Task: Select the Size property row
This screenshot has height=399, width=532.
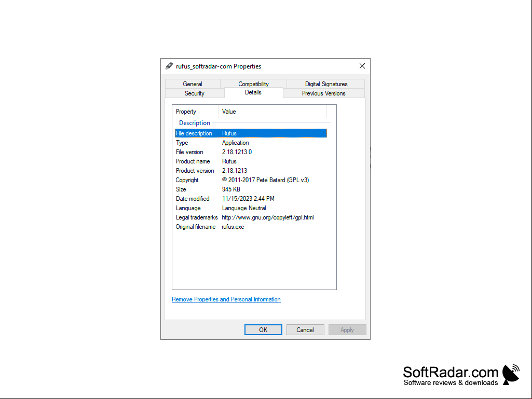Action: (x=251, y=189)
